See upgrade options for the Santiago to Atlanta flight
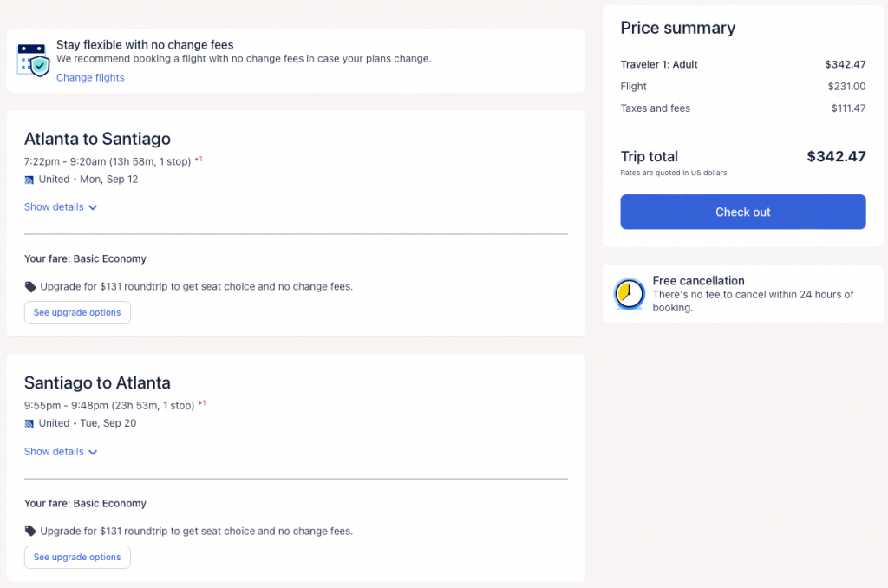Screen dimensions: 888x588 [77, 558]
